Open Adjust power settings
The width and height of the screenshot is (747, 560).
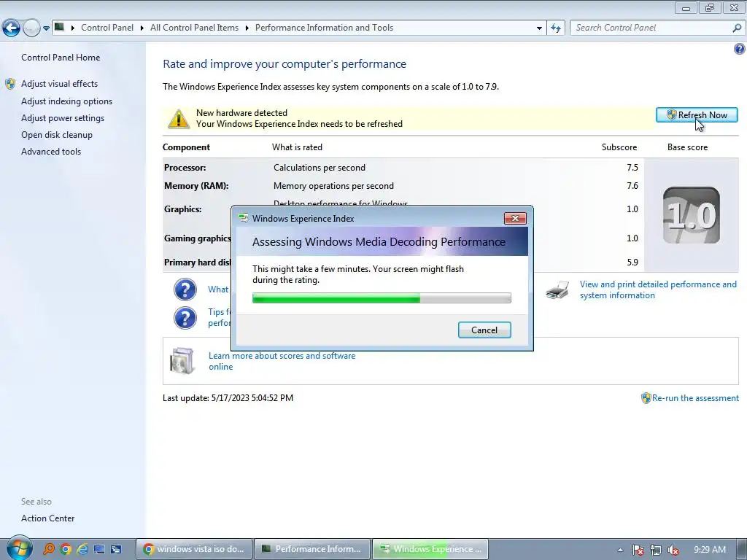coord(63,118)
